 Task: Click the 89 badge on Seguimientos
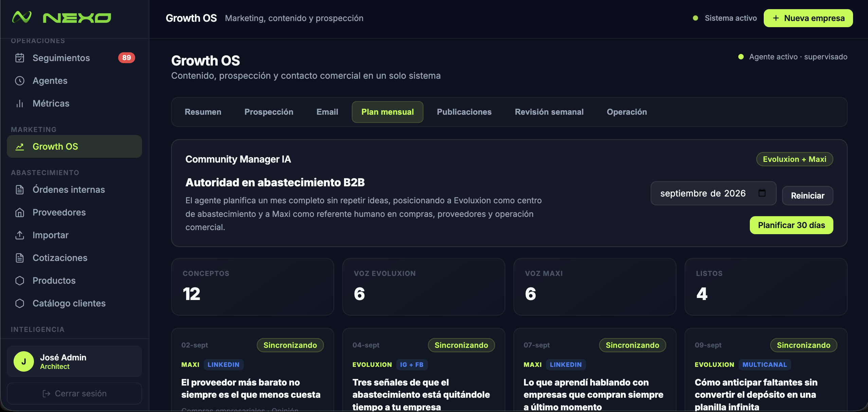pos(127,58)
